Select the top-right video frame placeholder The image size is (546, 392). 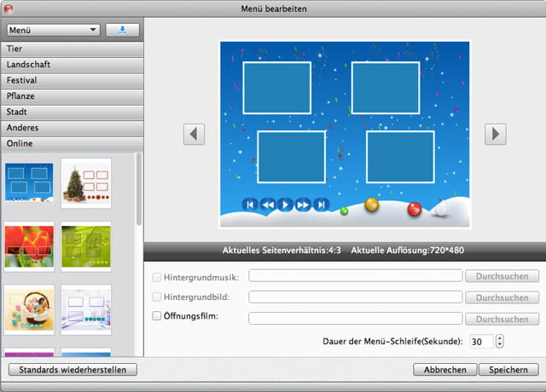[386, 88]
